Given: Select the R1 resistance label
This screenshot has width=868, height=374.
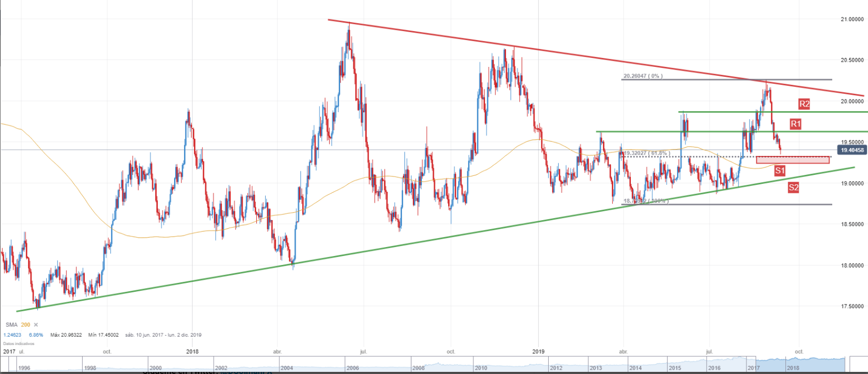Looking at the screenshot, I should pyautogui.click(x=795, y=124).
